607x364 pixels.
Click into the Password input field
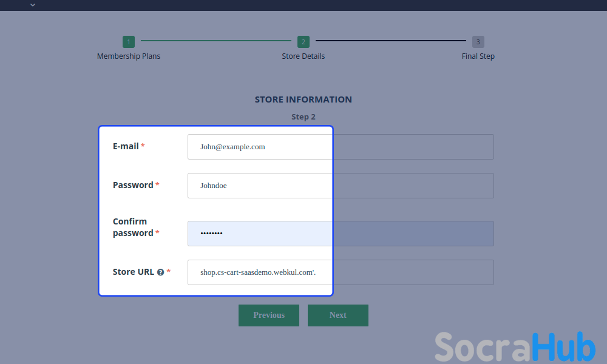340,186
